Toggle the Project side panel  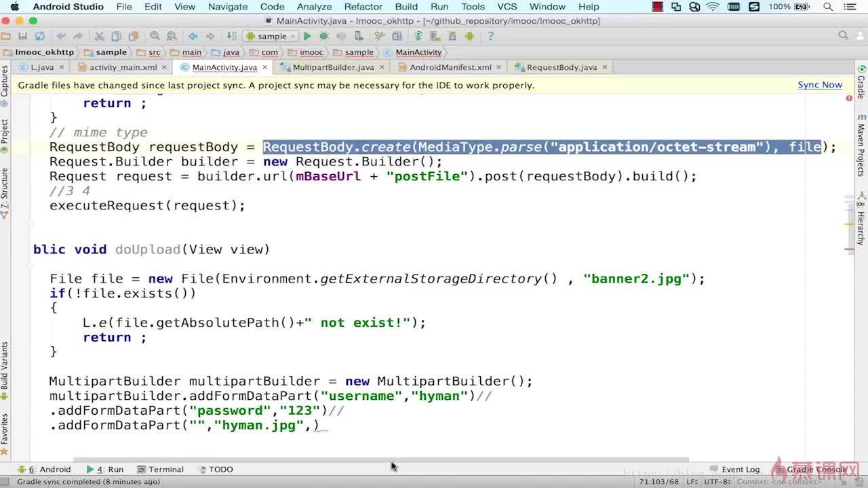tap(5, 137)
